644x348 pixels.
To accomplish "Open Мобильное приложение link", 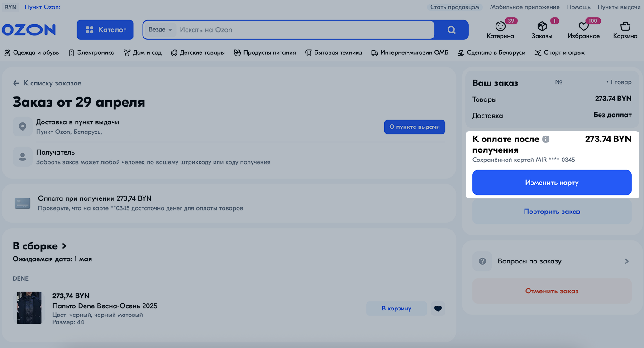I will [x=525, y=7].
